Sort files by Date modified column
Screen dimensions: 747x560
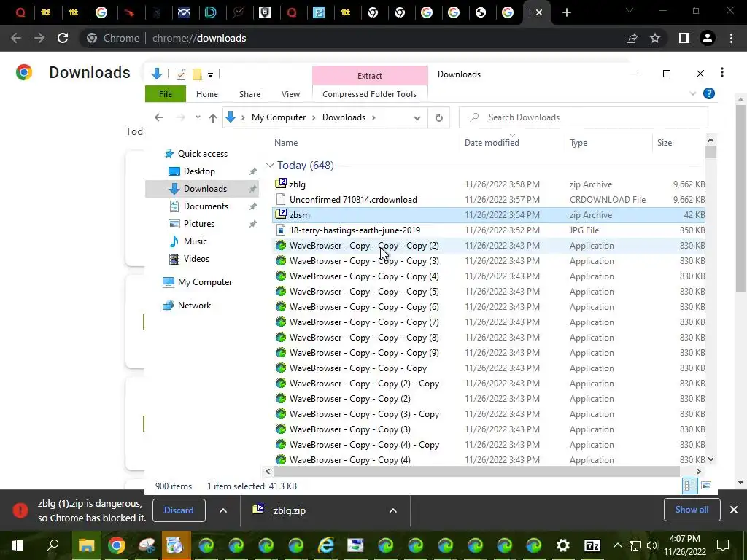point(492,143)
